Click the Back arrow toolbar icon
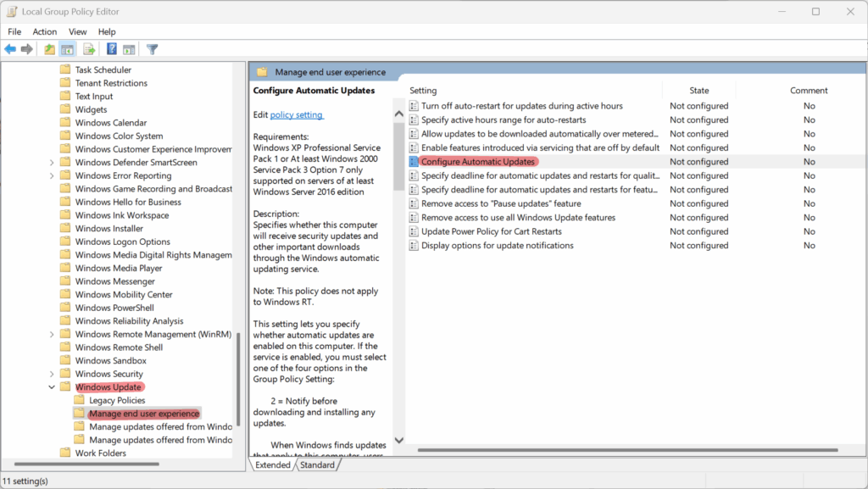 (x=10, y=49)
